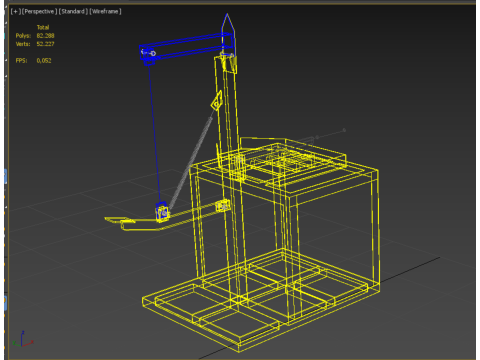Click the yellow diamond-shaped bracket on the column
This screenshot has height=360, width=480.
coord(217,101)
